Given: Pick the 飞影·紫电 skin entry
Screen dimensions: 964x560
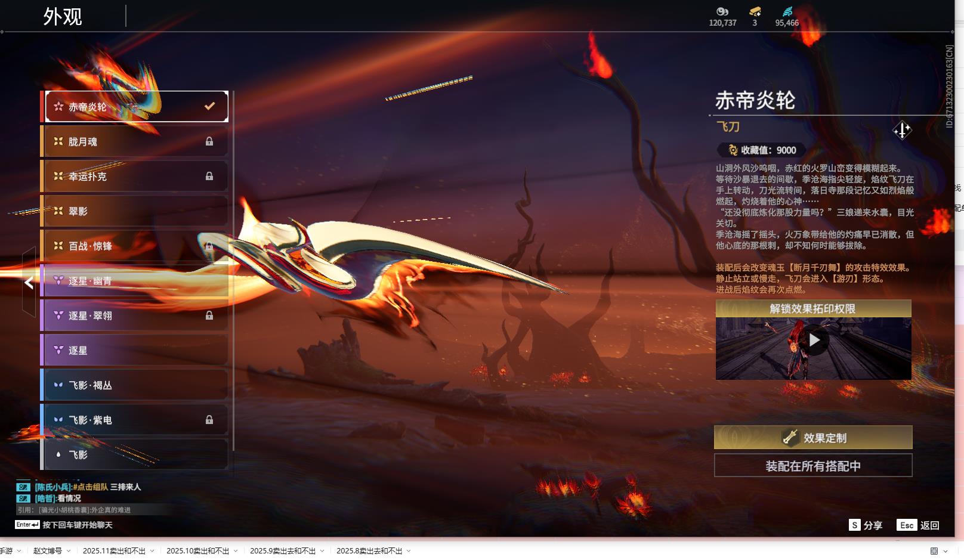Looking at the screenshot, I should click(135, 420).
